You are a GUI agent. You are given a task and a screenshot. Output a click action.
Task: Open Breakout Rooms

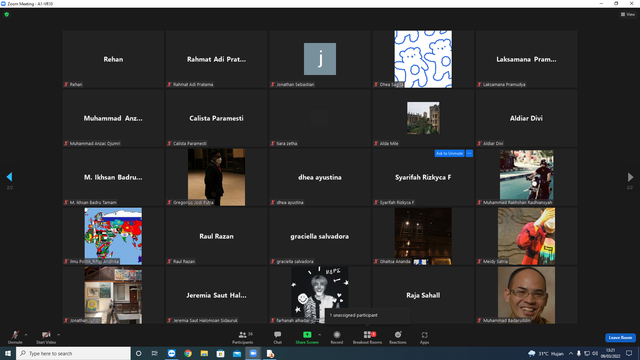tap(367, 337)
